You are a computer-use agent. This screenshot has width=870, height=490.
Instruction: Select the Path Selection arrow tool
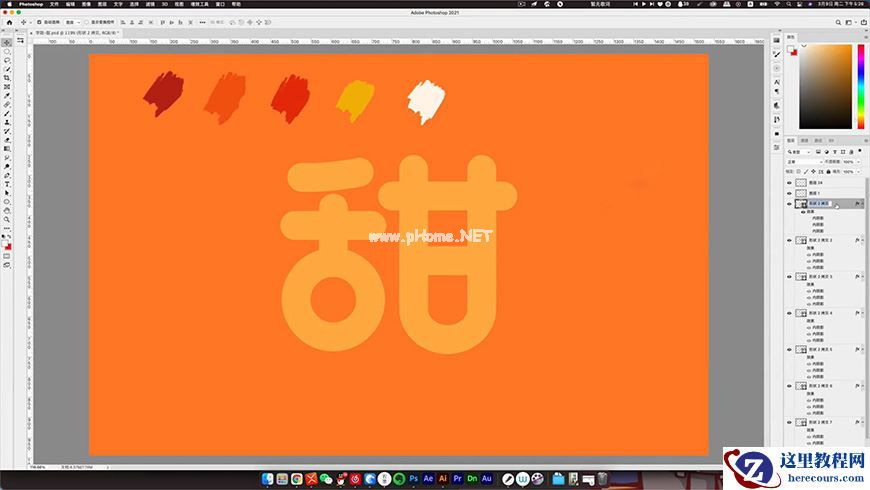point(7,193)
